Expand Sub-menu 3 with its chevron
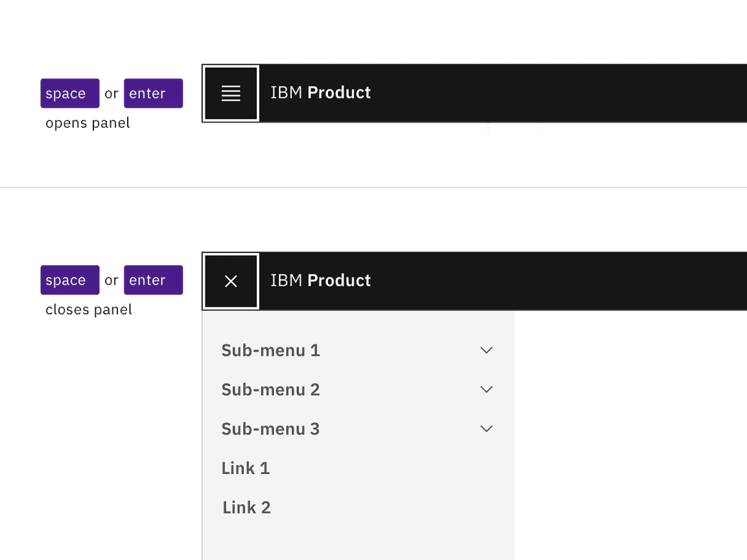The width and height of the screenshot is (747, 560). 486,428
